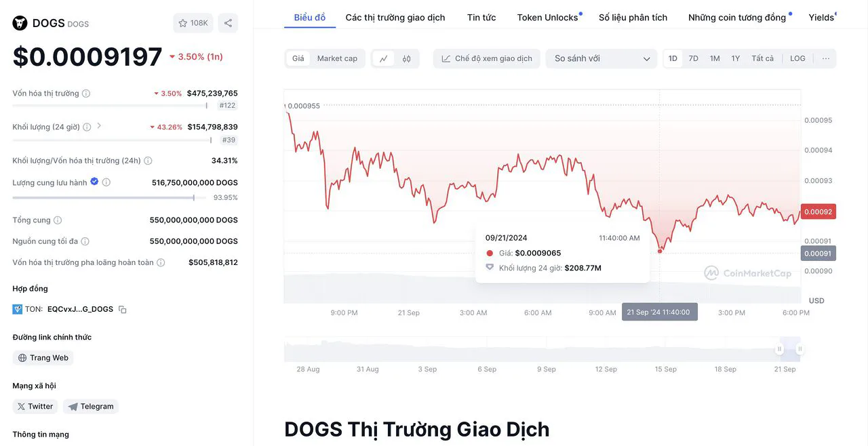
Task: Expand the Khối lượng (24 giờ) chevron
Action: point(99,126)
